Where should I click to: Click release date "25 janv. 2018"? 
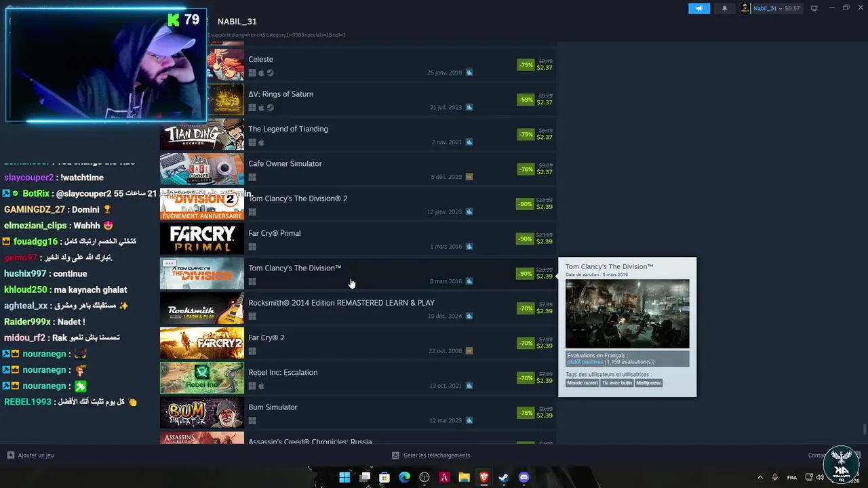tap(444, 73)
